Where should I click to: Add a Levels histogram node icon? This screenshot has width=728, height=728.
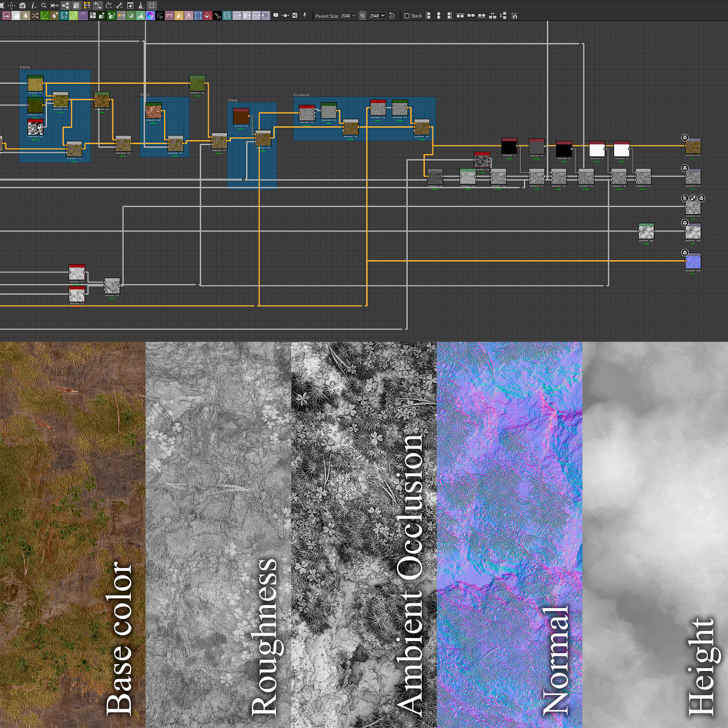(x=140, y=15)
